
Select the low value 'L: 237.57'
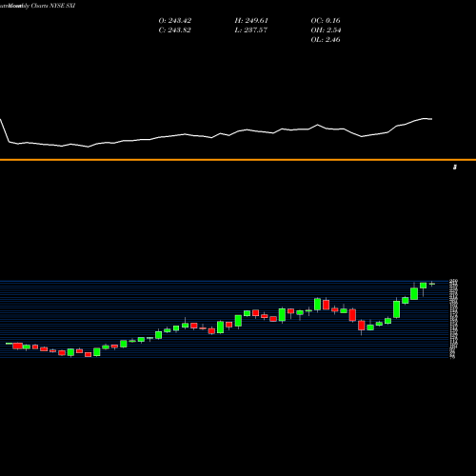pyautogui.click(x=251, y=30)
